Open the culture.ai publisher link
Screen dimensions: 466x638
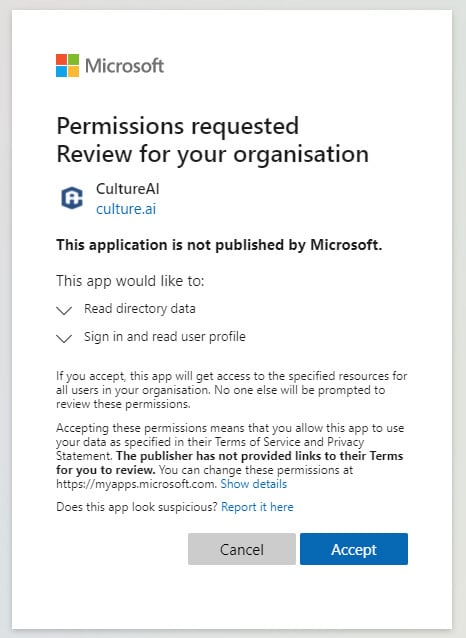(x=126, y=209)
